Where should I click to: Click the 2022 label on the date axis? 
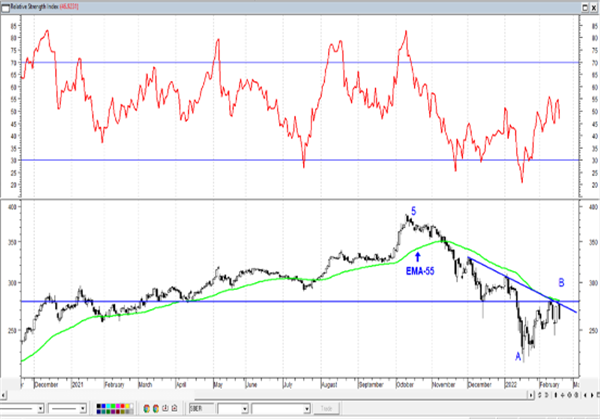click(x=510, y=385)
